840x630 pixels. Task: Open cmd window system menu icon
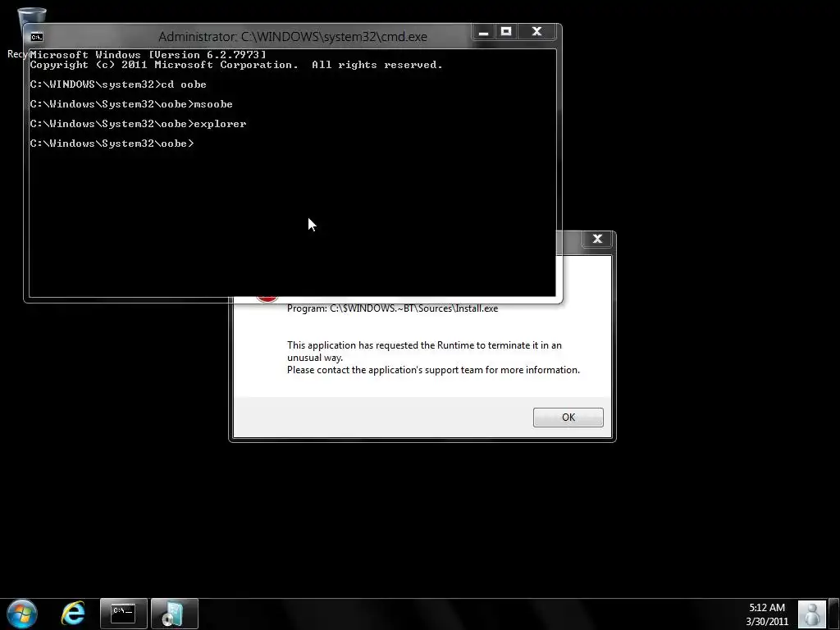[x=37, y=37]
